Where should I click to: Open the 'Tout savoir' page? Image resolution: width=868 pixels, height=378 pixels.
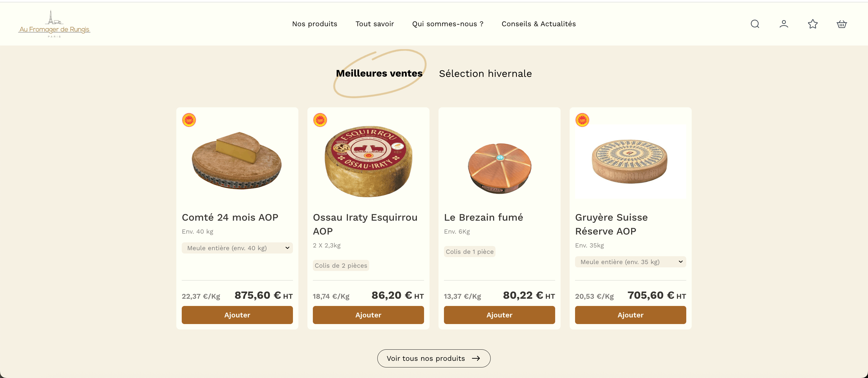pyautogui.click(x=375, y=24)
